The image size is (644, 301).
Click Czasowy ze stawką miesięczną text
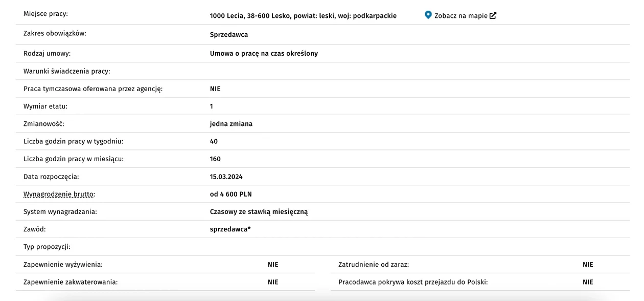pyautogui.click(x=259, y=212)
